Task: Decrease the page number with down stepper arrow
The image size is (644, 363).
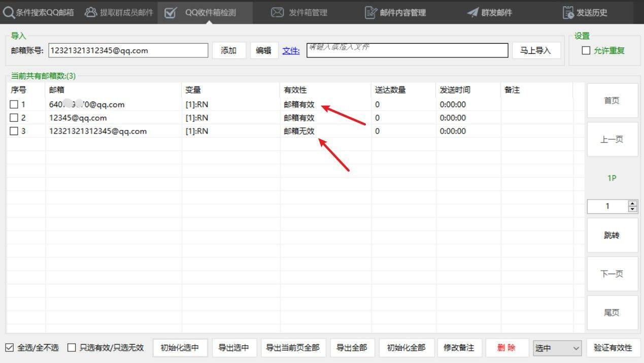Action: (632, 209)
